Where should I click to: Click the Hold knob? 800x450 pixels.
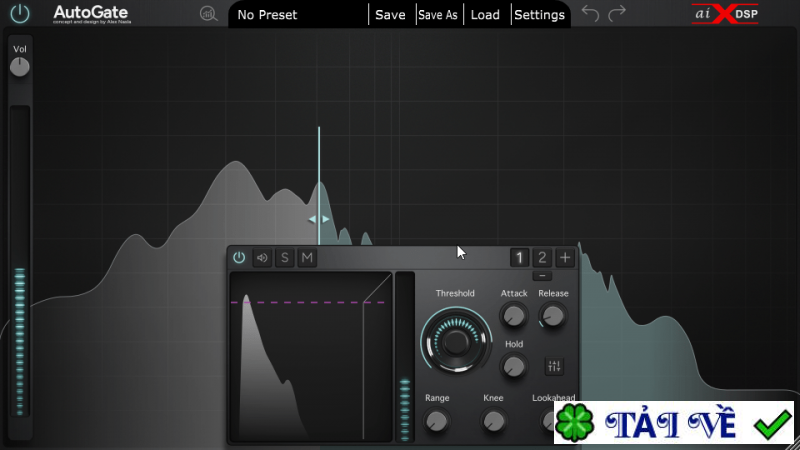pyautogui.click(x=513, y=366)
